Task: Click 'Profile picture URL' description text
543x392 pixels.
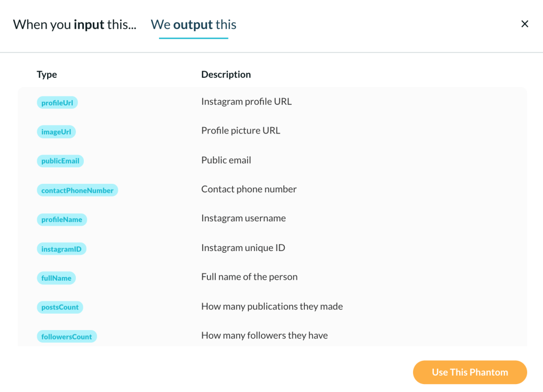Action: click(x=240, y=130)
